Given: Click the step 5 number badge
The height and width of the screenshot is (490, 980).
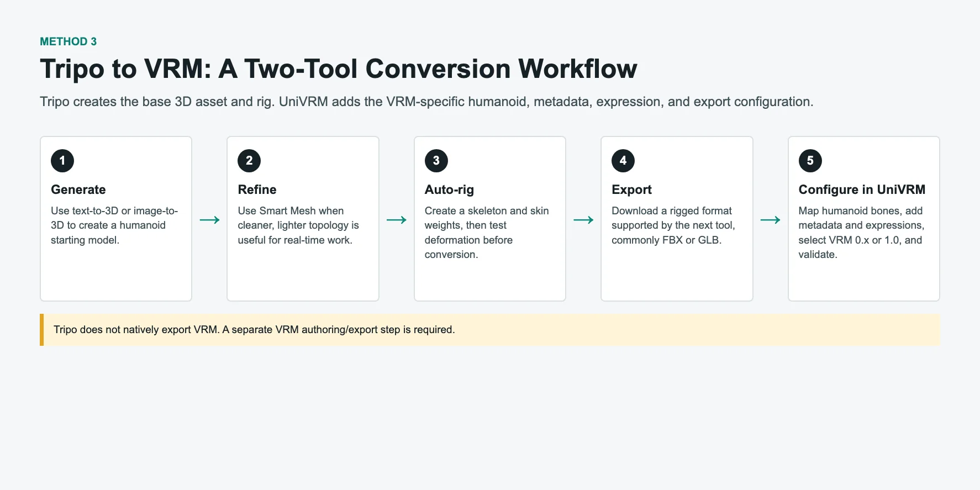Looking at the screenshot, I should (x=810, y=161).
